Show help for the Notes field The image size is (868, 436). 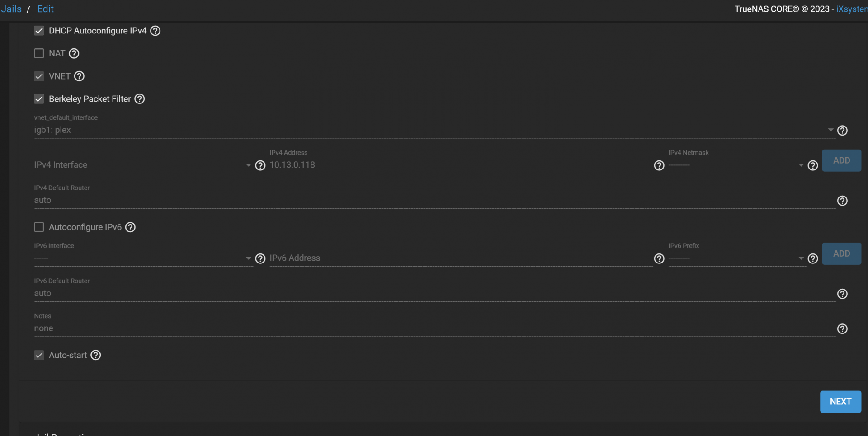click(842, 329)
